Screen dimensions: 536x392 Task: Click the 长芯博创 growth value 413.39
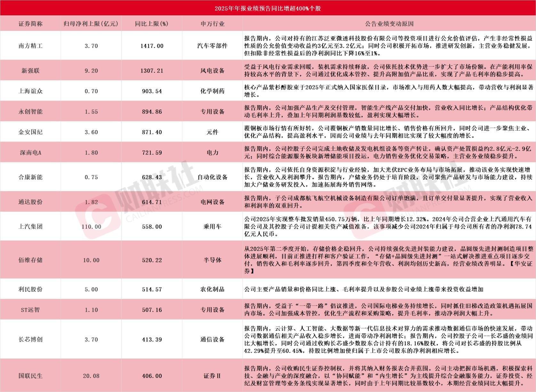click(x=152, y=340)
